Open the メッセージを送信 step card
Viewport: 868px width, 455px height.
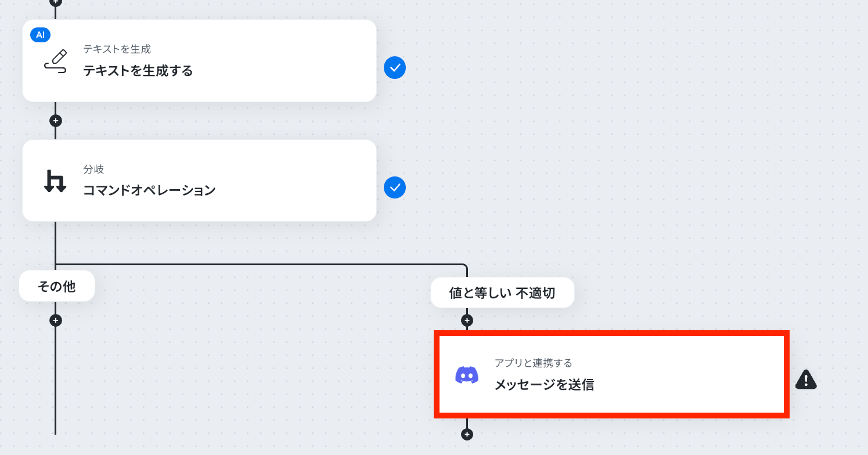pyautogui.click(x=612, y=374)
